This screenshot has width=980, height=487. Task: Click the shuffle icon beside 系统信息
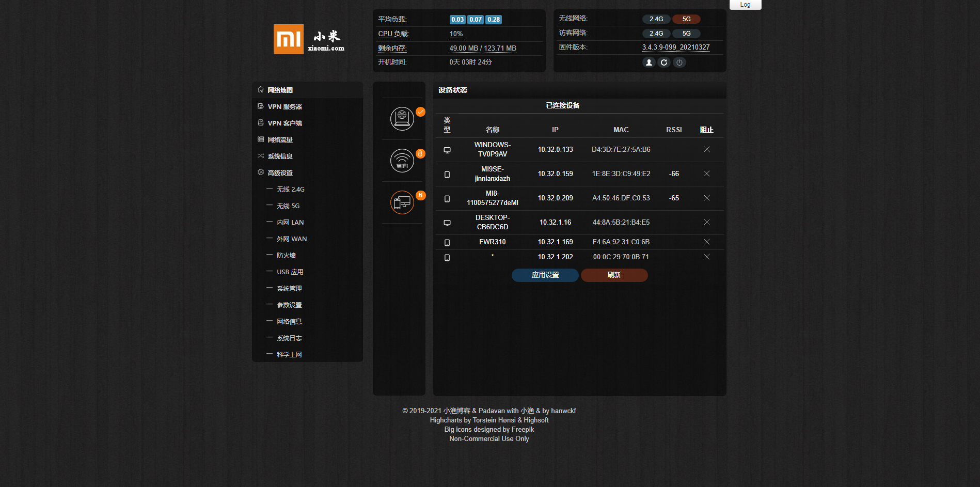261,155
